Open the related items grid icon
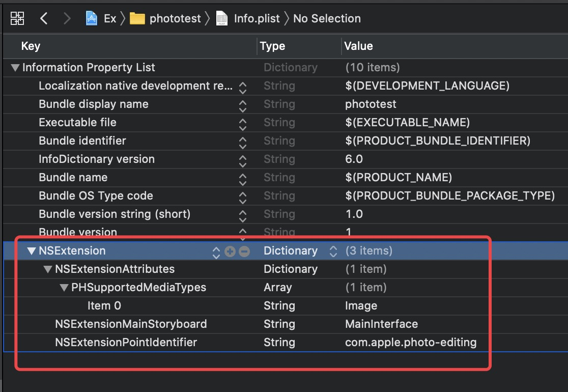The height and width of the screenshot is (392, 568). click(x=17, y=19)
